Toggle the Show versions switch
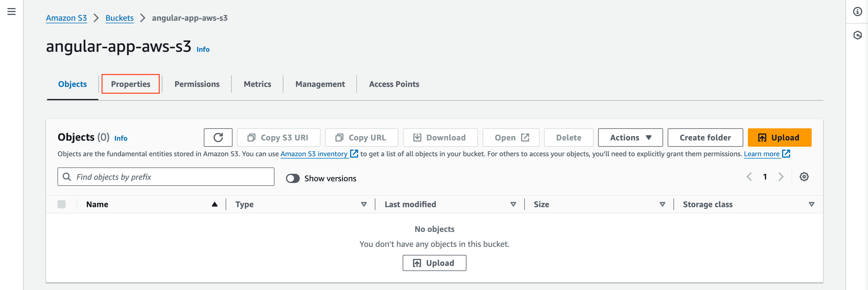868x290 pixels. [293, 178]
